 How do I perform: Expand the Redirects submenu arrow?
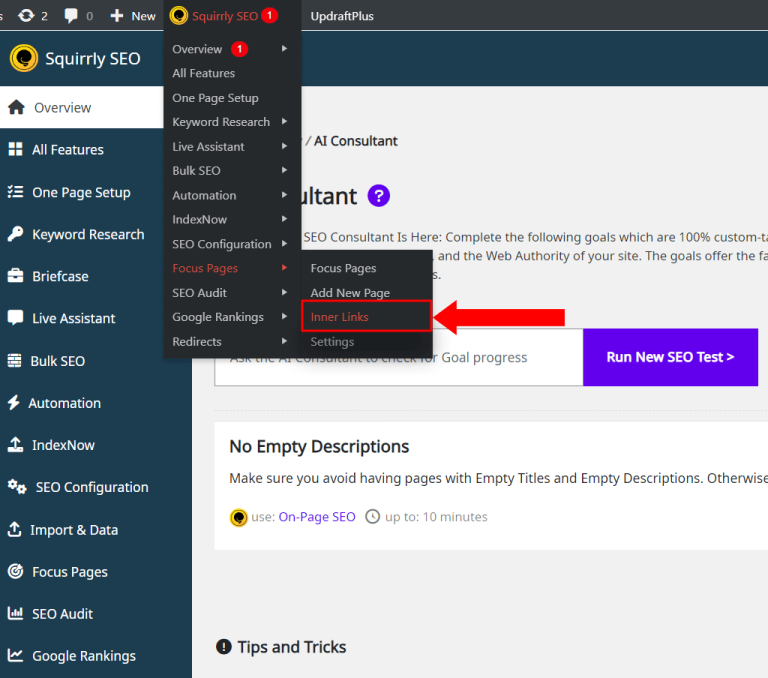[284, 341]
